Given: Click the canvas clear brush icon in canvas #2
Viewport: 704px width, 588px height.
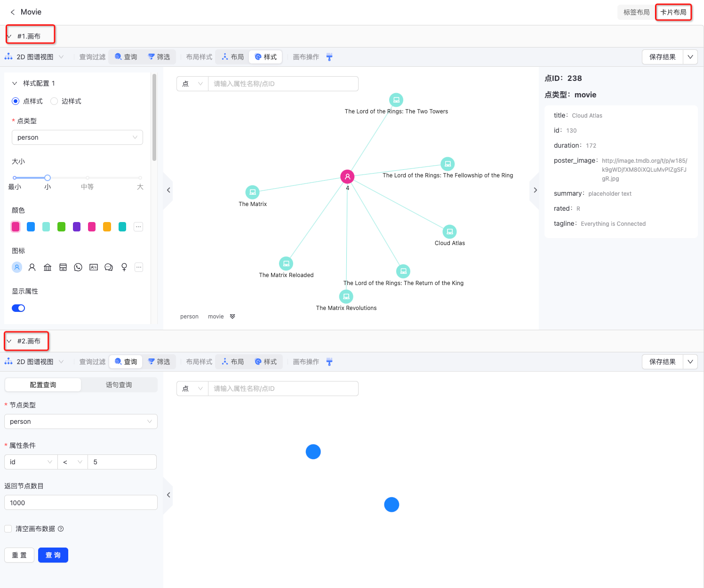Looking at the screenshot, I should 329,362.
